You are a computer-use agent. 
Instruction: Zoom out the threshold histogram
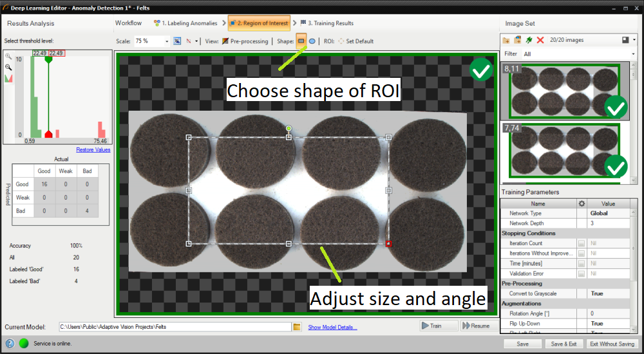pos(9,67)
